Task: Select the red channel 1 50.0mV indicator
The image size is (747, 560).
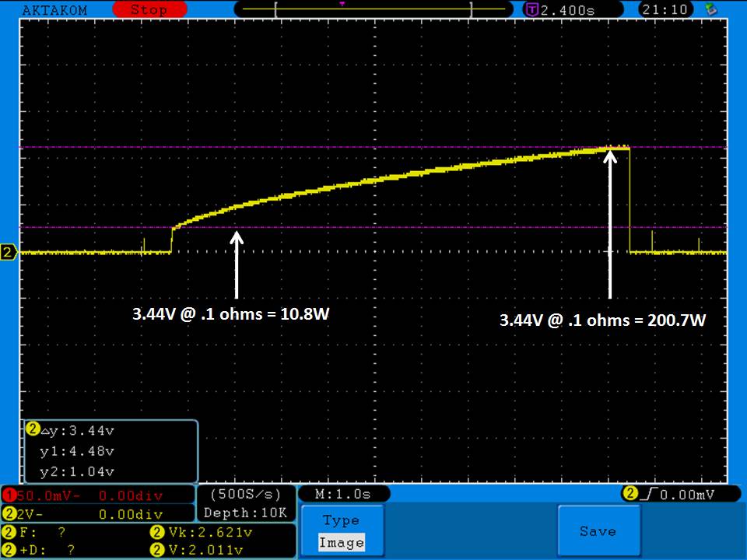Action: 97,495
